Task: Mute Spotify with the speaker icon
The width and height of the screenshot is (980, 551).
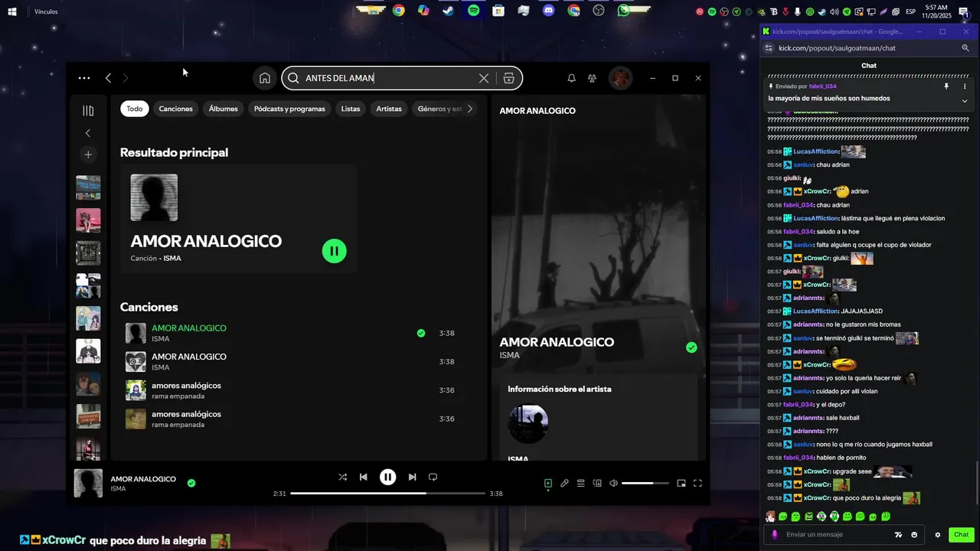Action: (x=613, y=483)
